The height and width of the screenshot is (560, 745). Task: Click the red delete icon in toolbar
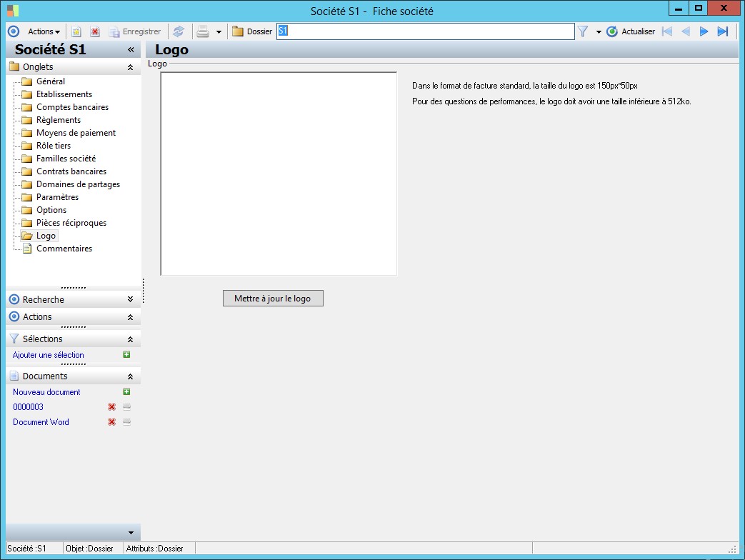coord(95,31)
